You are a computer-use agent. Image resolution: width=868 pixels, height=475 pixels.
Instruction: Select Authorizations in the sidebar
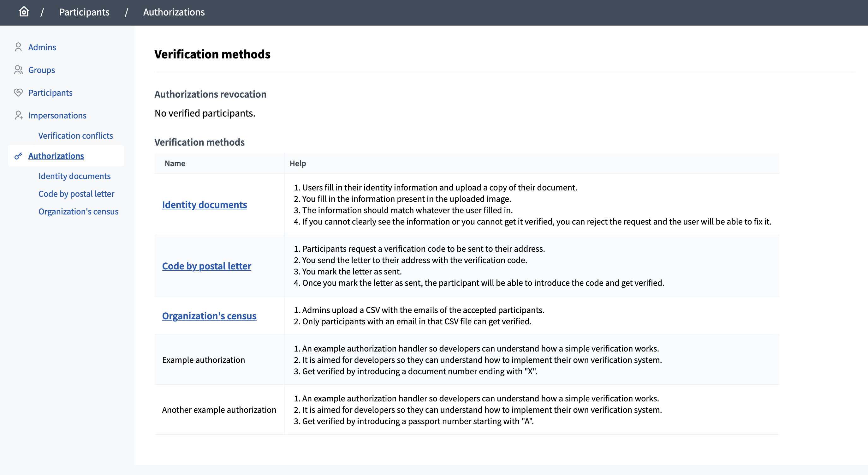click(x=56, y=156)
